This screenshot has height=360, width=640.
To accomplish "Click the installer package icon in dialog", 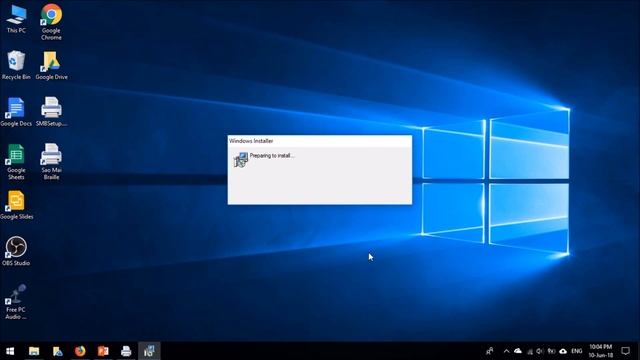I will 241,160.
